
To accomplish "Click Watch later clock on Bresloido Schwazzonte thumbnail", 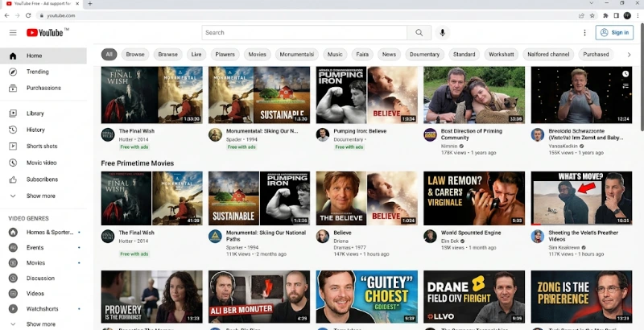I will click(x=625, y=74).
